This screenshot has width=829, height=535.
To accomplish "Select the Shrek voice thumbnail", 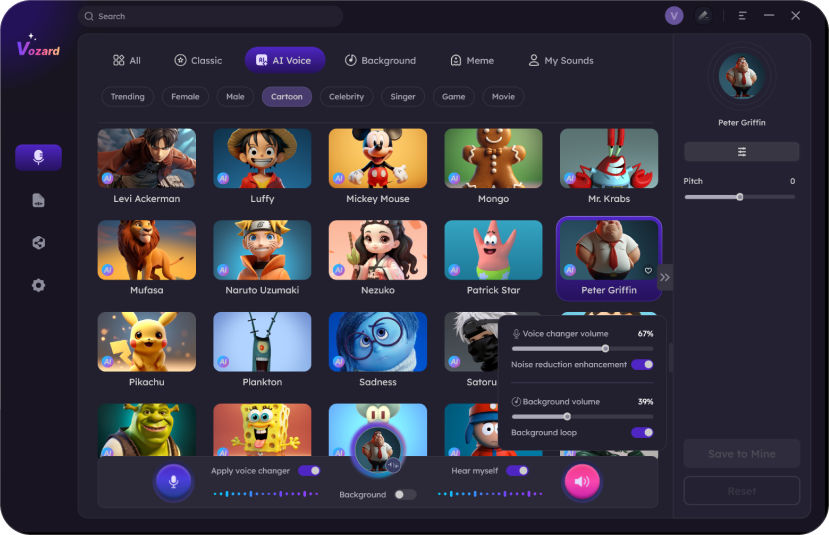I will pyautogui.click(x=146, y=430).
